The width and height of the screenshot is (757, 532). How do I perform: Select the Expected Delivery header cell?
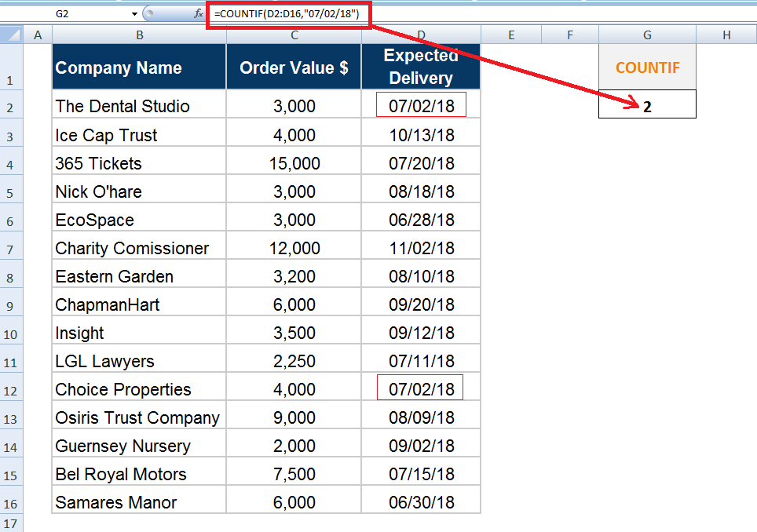tap(421, 67)
